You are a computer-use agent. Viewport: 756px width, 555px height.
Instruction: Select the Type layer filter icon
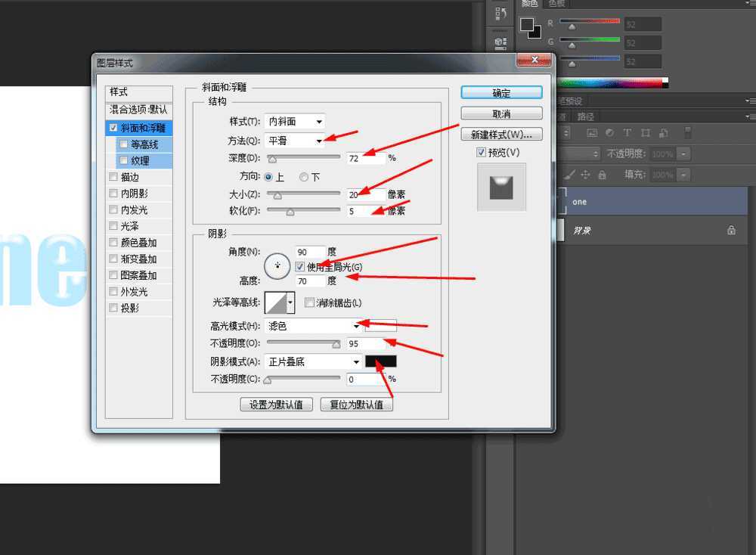[x=627, y=132]
